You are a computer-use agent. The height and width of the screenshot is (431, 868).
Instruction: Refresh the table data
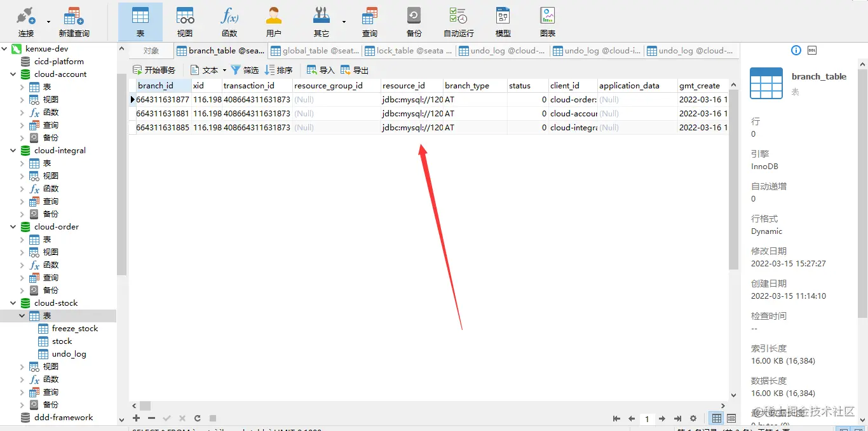(198, 418)
